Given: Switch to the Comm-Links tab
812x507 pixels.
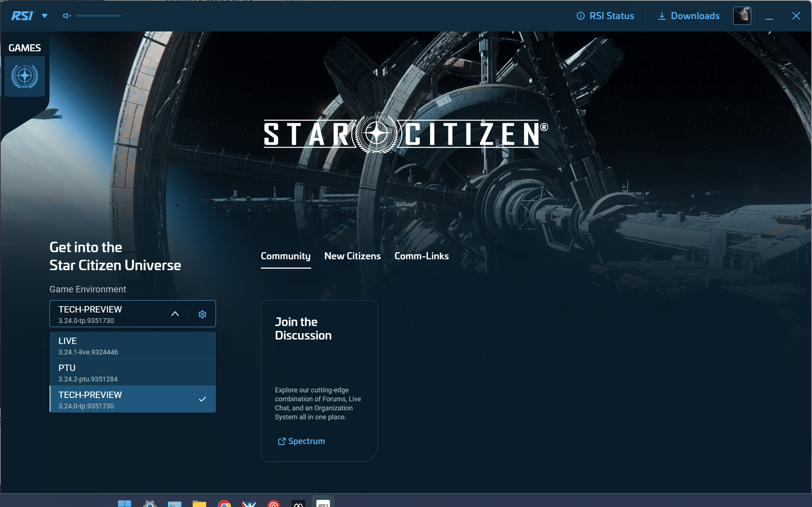Looking at the screenshot, I should pyautogui.click(x=421, y=256).
